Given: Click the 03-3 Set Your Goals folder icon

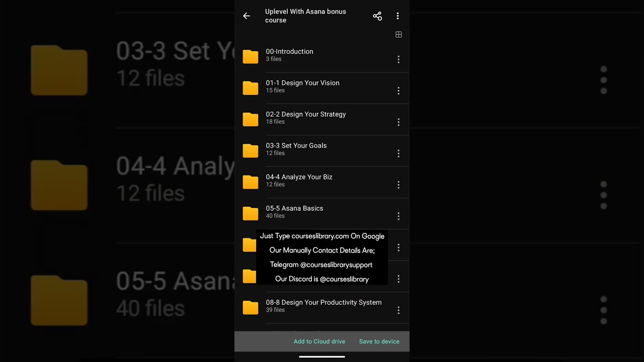Looking at the screenshot, I should [251, 150].
